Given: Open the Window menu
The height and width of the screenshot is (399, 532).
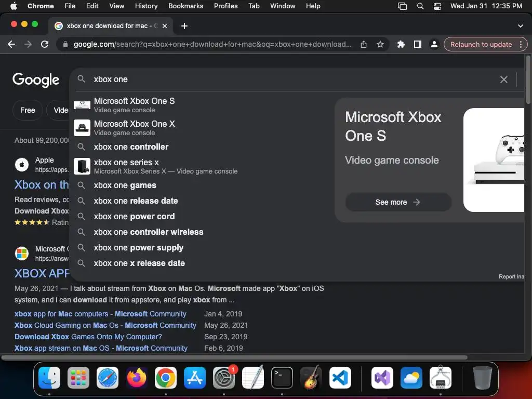Looking at the screenshot, I should click(283, 6).
